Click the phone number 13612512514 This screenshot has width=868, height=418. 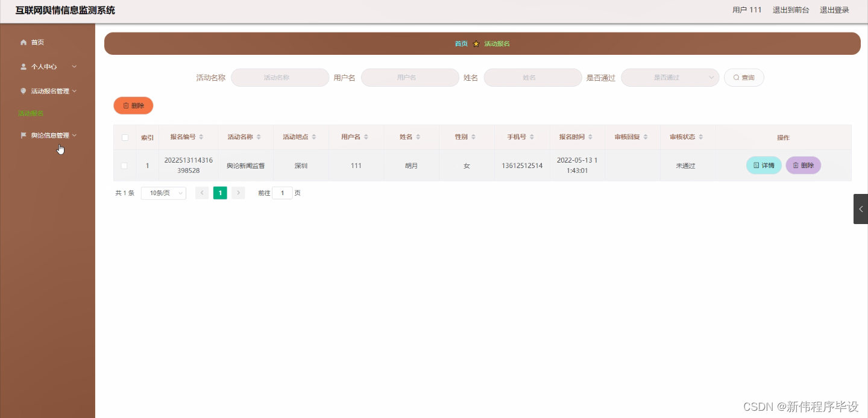click(522, 166)
